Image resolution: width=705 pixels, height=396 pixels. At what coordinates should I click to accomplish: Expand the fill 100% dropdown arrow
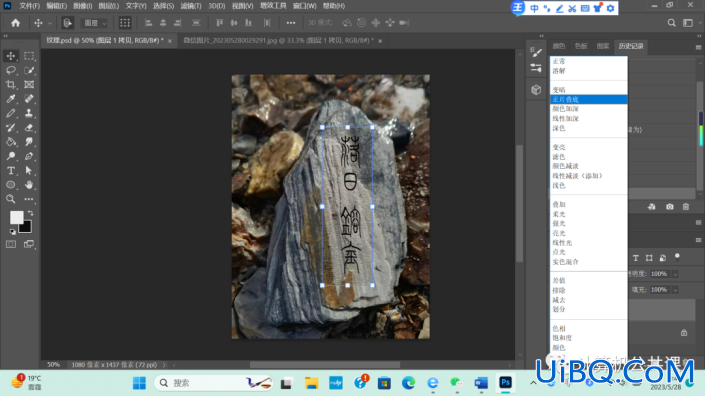(x=675, y=290)
